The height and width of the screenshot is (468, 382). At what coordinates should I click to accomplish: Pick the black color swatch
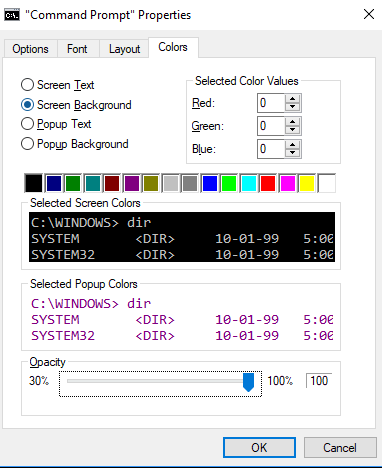34,183
